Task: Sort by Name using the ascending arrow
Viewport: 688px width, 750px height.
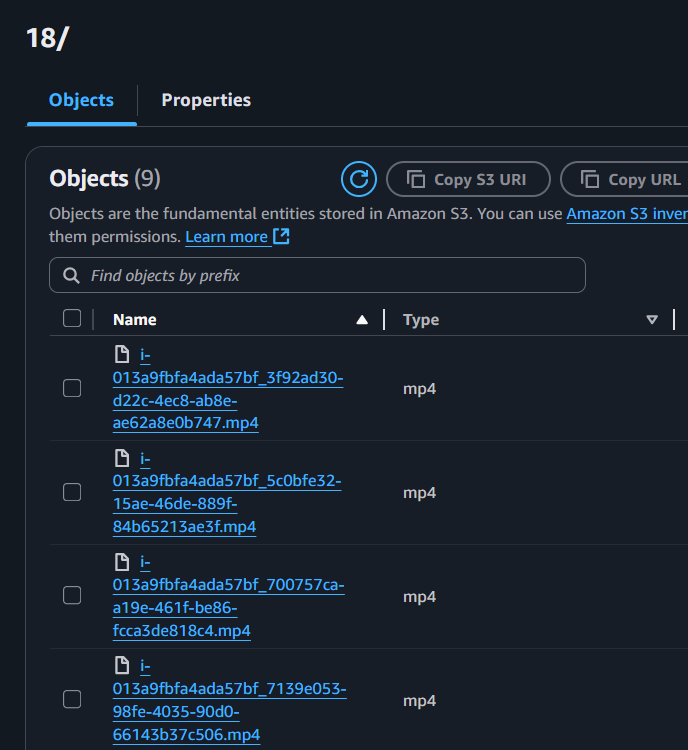Action: [x=362, y=320]
